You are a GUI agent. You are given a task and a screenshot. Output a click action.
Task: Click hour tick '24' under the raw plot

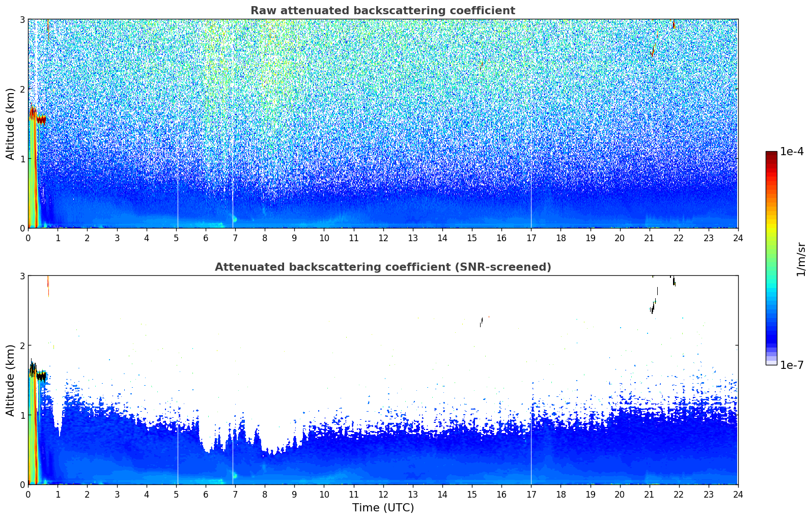pyautogui.click(x=738, y=238)
